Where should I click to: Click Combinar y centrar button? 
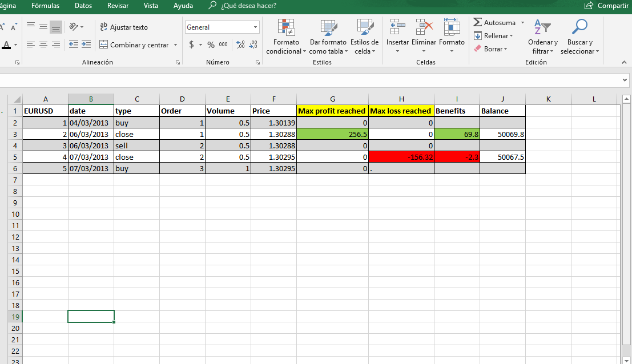[x=134, y=45]
